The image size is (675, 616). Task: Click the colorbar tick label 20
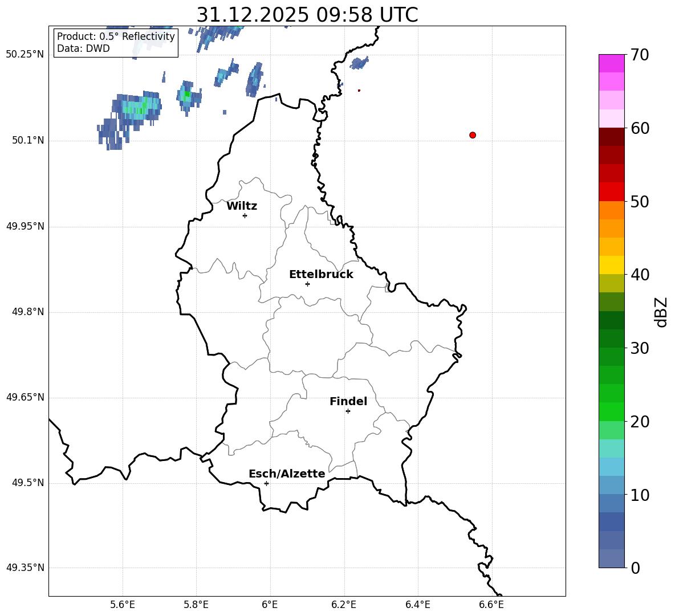(640, 422)
